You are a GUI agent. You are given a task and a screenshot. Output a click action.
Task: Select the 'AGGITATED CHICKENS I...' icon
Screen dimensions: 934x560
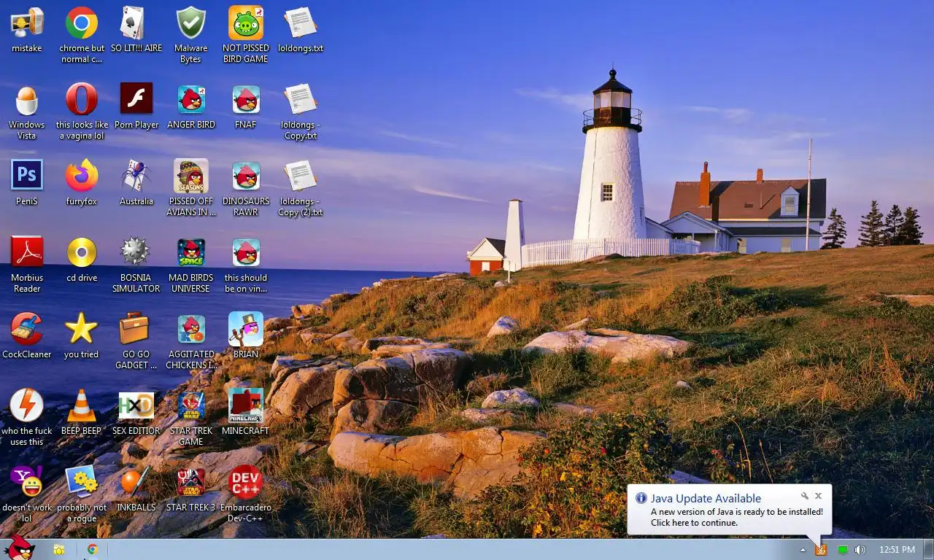click(191, 330)
